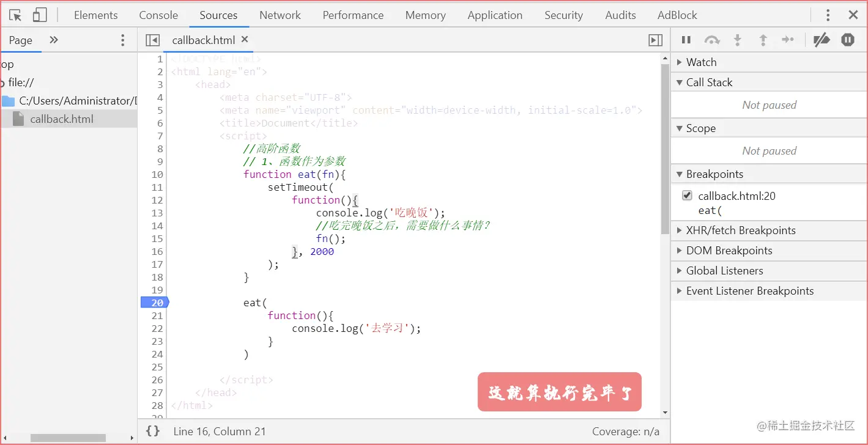The width and height of the screenshot is (868, 445).
Task: Open the Memory tab
Action: [x=426, y=15]
